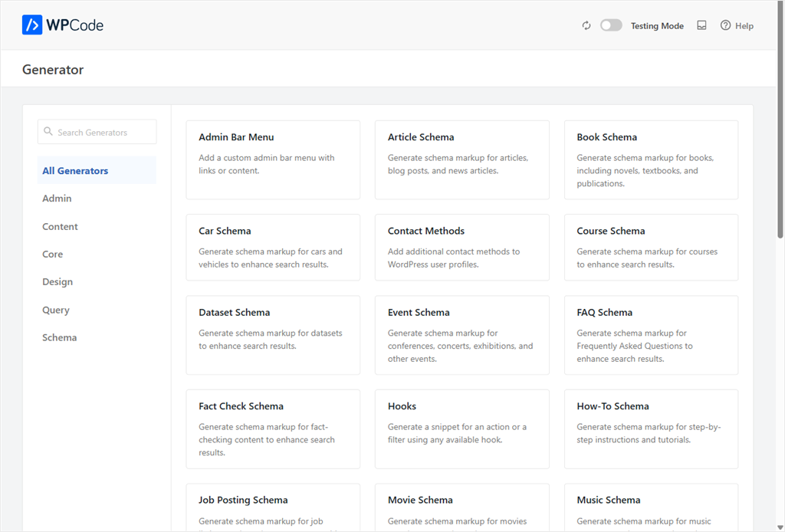Open the Hooks generator card
Viewport: 785px width, 532px height.
(x=462, y=429)
